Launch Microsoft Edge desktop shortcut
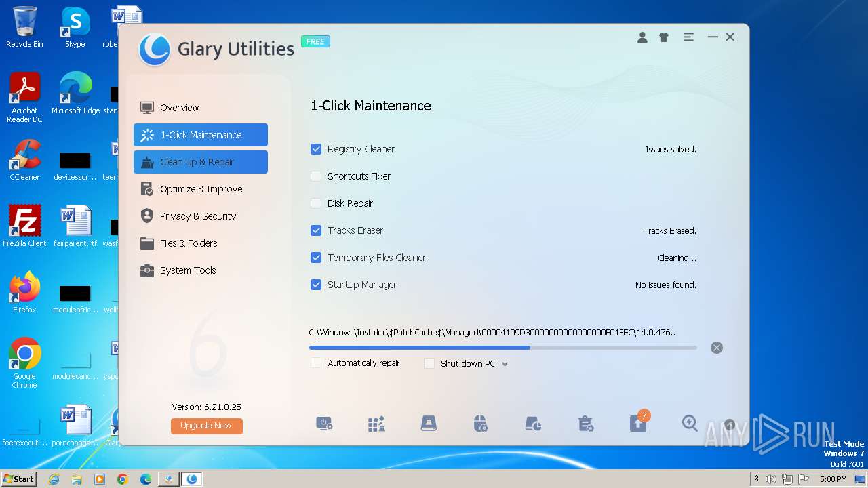The width and height of the screenshot is (868, 488). (x=75, y=94)
